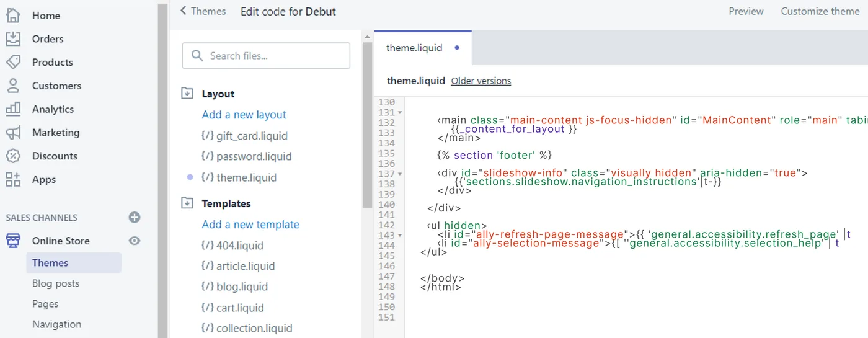Image resolution: width=868 pixels, height=338 pixels.
Task: Open cart.liquid template
Action: coord(240,308)
